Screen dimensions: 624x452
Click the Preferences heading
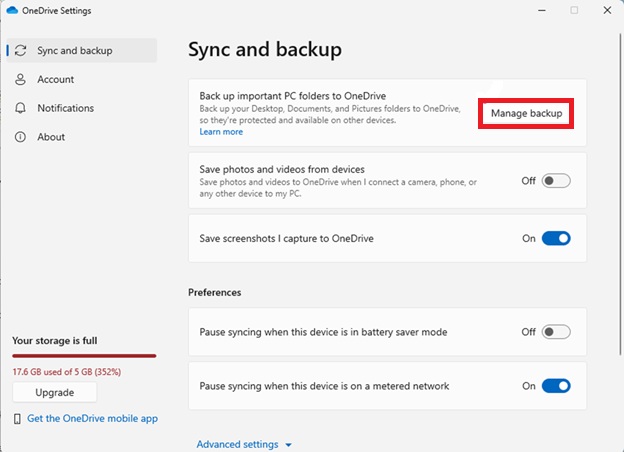pyautogui.click(x=214, y=292)
